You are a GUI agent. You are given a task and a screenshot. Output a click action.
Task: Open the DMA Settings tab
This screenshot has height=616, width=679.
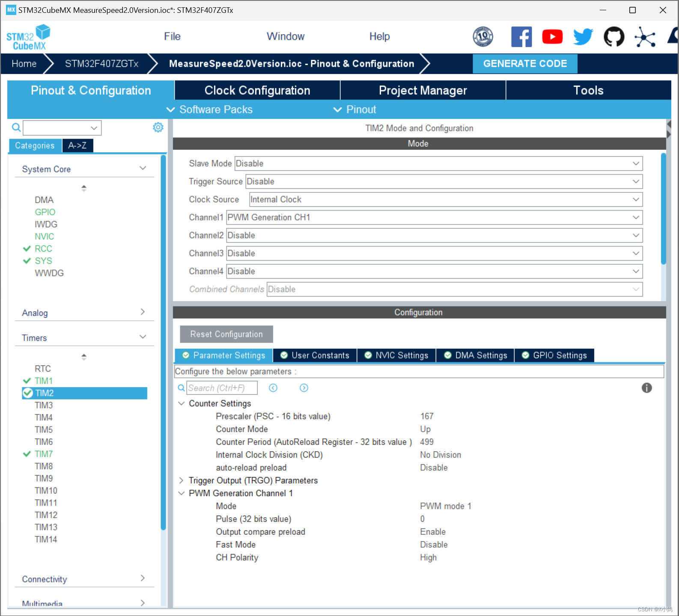coord(476,355)
